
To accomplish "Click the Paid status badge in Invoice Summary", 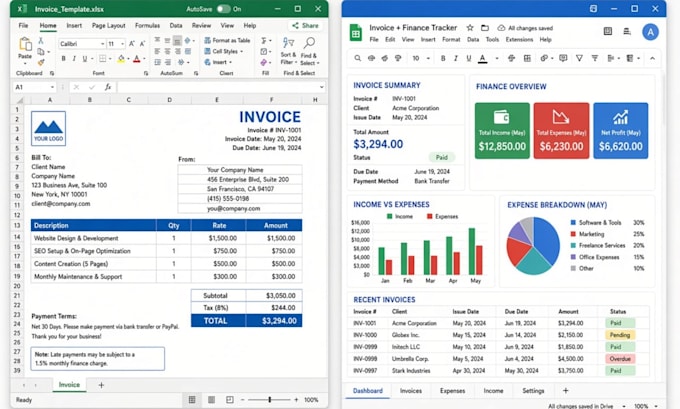I will pos(442,157).
